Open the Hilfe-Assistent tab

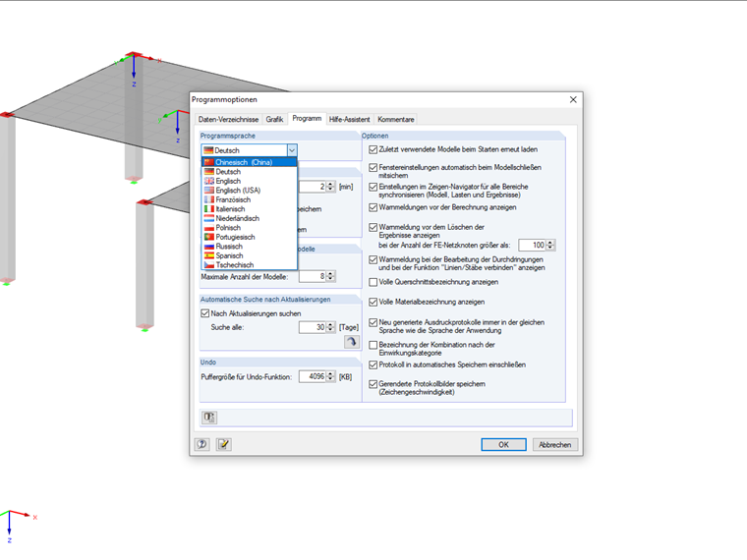[x=349, y=120]
